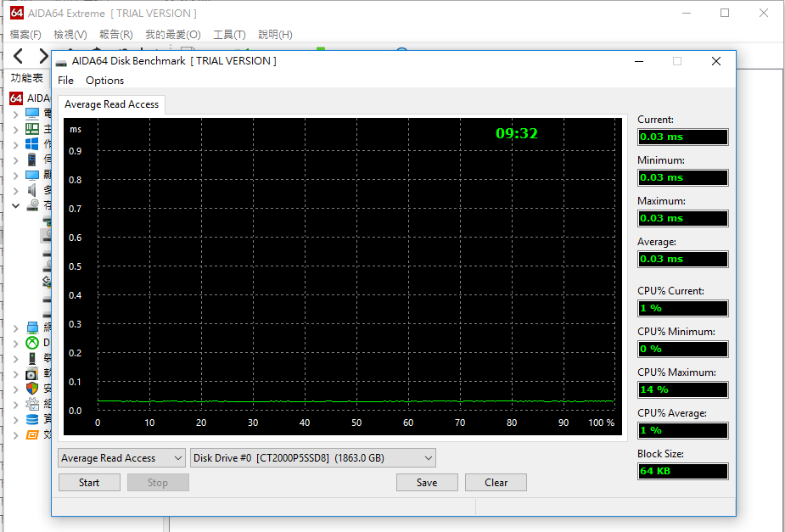
Task: Click the CPU% Current 1 % value
Action: coord(683,308)
